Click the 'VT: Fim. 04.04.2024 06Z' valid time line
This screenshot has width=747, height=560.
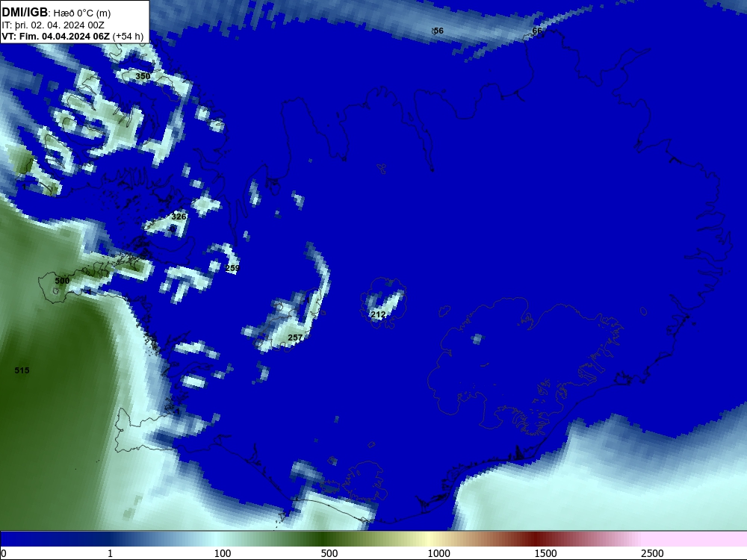click(56, 36)
